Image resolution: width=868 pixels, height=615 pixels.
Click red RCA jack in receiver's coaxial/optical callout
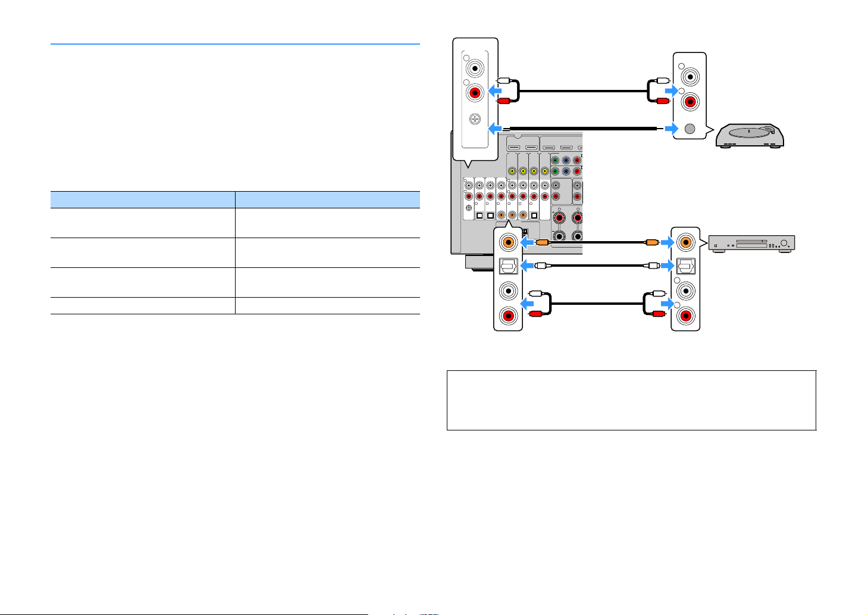pos(509,316)
